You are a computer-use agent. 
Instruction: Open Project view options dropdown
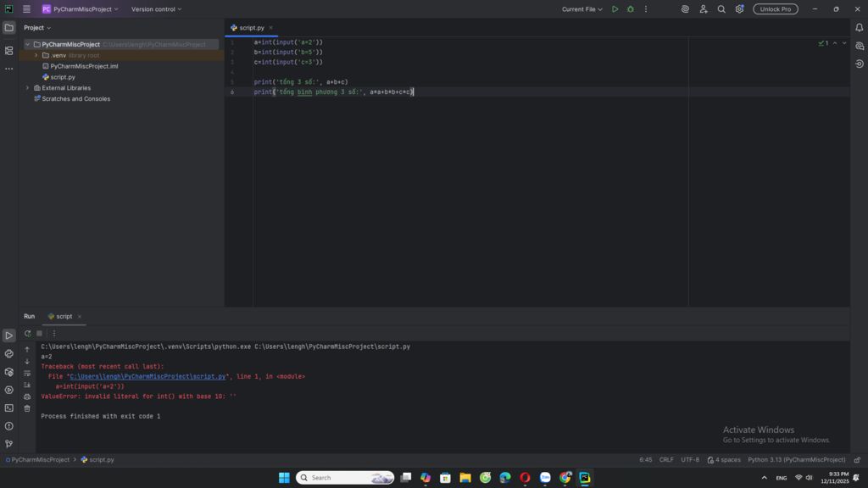[37, 28]
